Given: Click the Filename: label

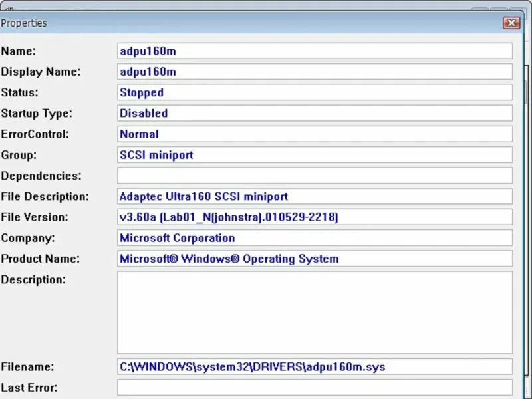Looking at the screenshot, I should click(27, 367).
